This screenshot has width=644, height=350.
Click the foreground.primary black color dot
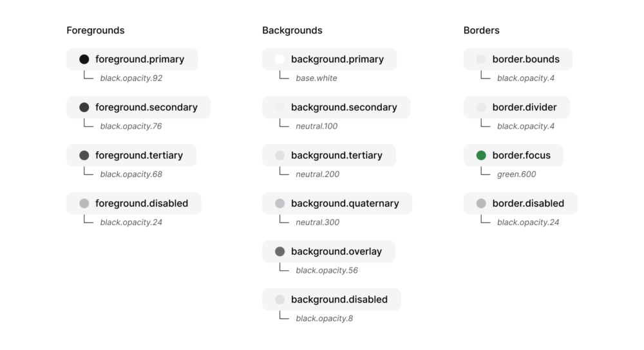[x=84, y=59]
